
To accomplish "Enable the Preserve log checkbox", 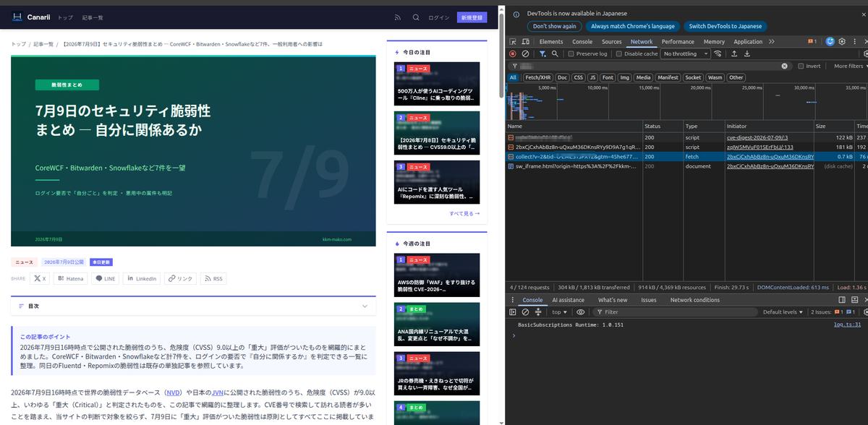I will pyautogui.click(x=571, y=53).
